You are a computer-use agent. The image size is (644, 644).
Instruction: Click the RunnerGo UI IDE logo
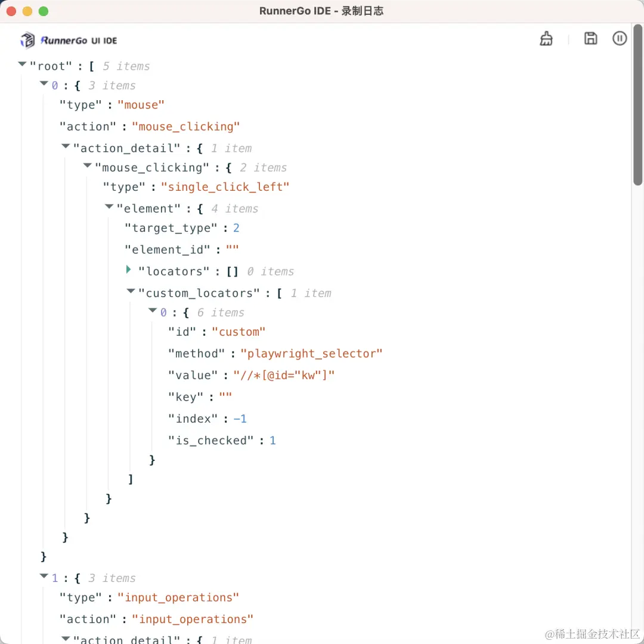click(x=69, y=41)
